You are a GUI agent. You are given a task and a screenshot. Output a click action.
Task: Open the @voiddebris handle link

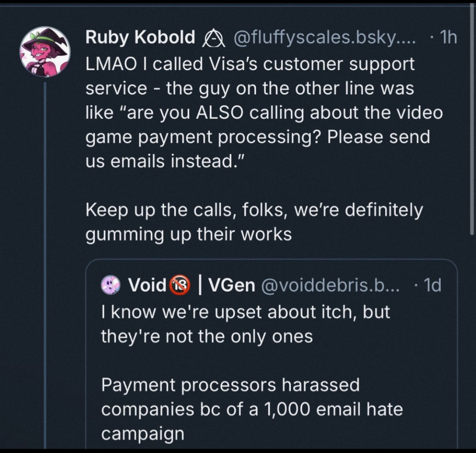pos(331,285)
